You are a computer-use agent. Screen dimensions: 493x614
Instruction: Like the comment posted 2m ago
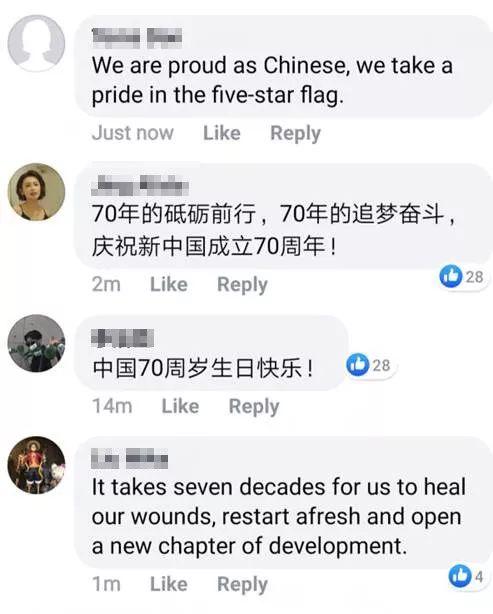169,284
